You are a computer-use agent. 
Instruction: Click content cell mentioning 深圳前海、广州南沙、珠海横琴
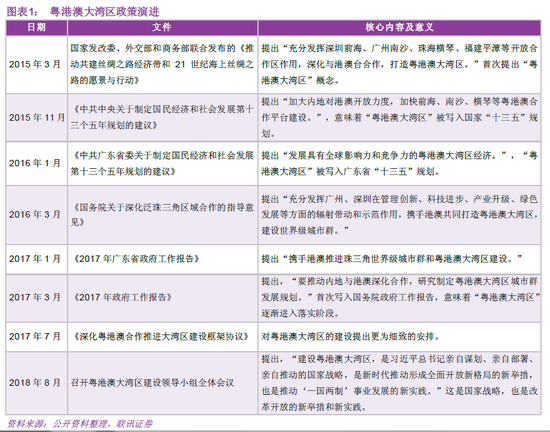click(x=400, y=64)
